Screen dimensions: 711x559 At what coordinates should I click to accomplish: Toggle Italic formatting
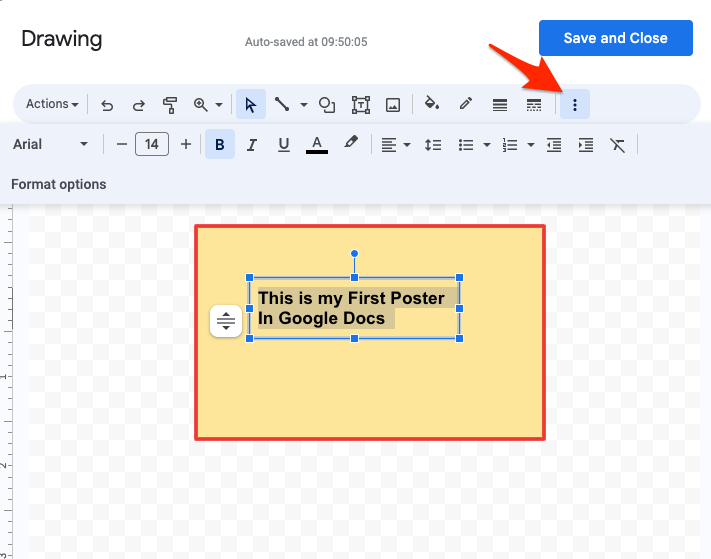click(252, 145)
